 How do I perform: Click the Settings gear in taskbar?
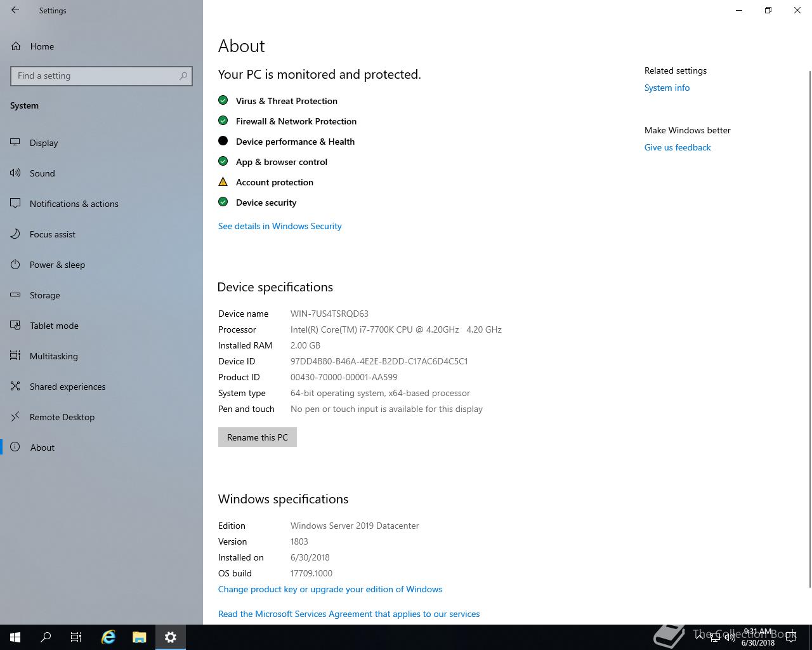171,637
